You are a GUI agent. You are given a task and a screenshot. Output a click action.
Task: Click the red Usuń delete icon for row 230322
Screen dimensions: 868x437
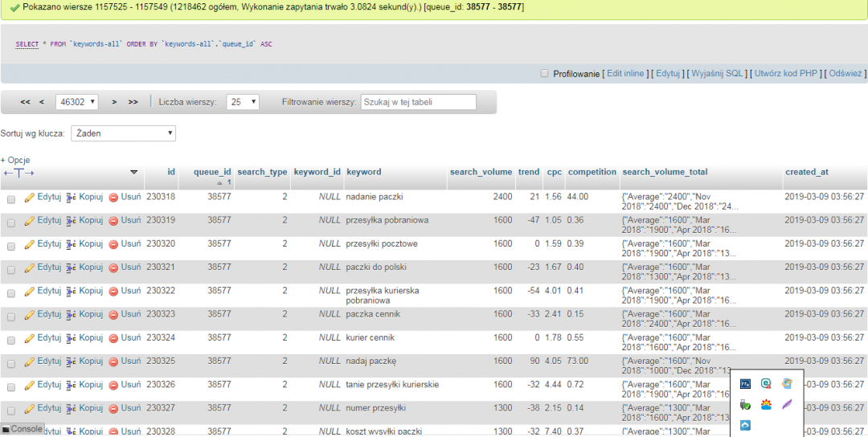[113, 291]
